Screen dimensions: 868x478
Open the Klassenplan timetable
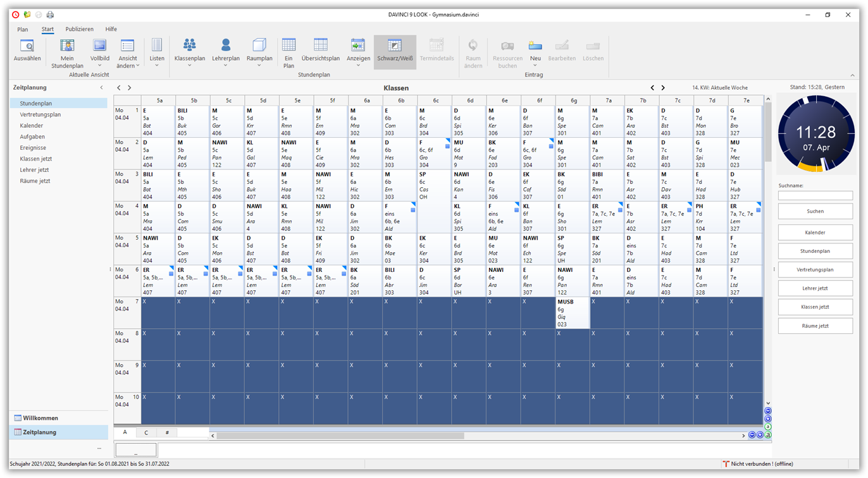pos(189,51)
